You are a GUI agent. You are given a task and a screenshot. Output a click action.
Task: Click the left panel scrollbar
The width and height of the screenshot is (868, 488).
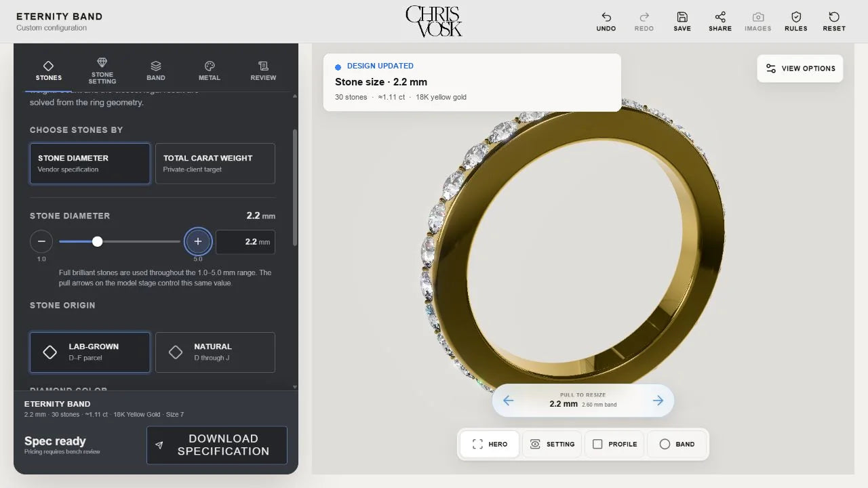(x=294, y=188)
